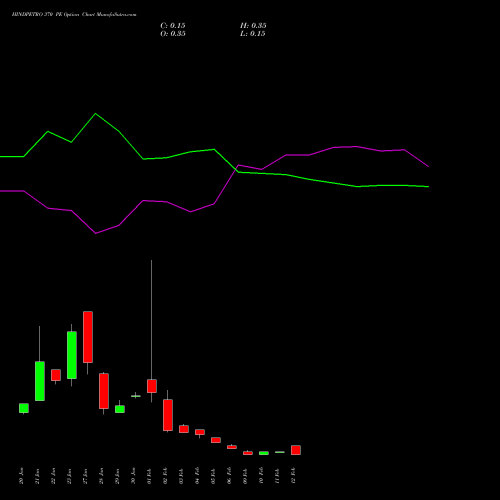Click the long-wick red candle for 01 Feb
This screenshot has width=500, height=500.
point(152,386)
